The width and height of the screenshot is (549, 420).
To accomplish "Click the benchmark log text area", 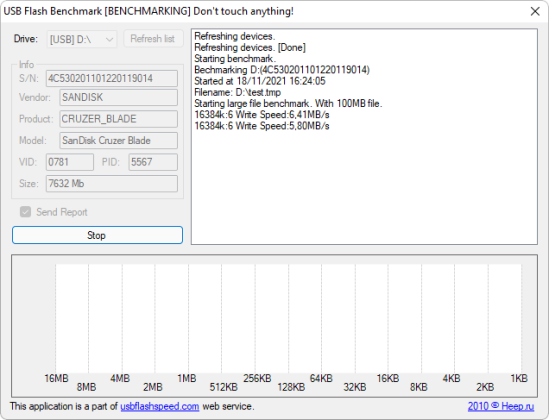I will (x=364, y=136).
